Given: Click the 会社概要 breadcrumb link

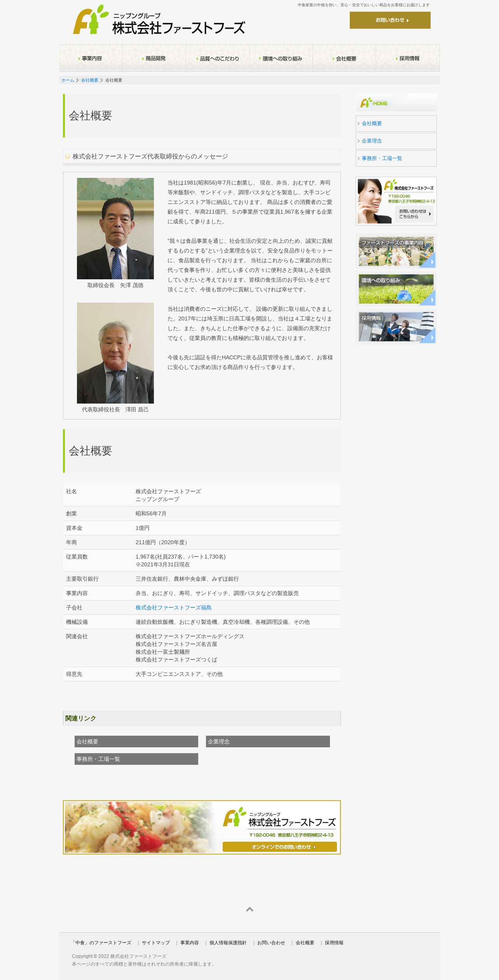Looking at the screenshot, I should click(x=89, y=80).
